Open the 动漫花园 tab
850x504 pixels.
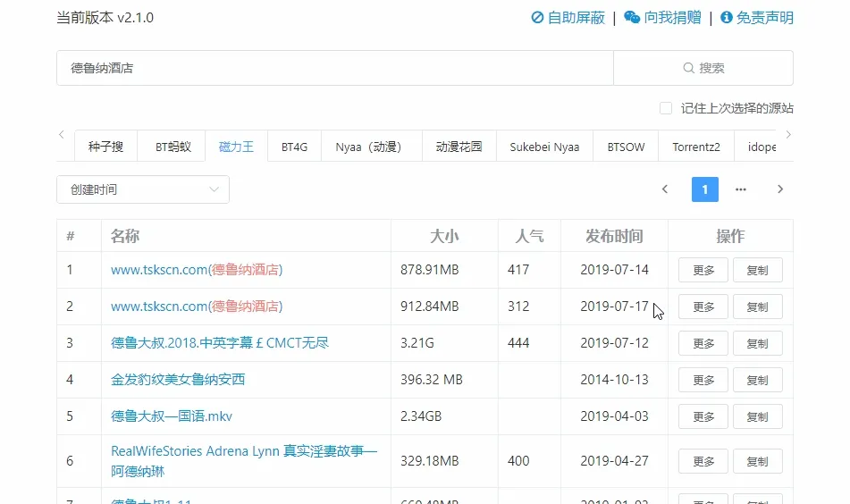point(459,147)
